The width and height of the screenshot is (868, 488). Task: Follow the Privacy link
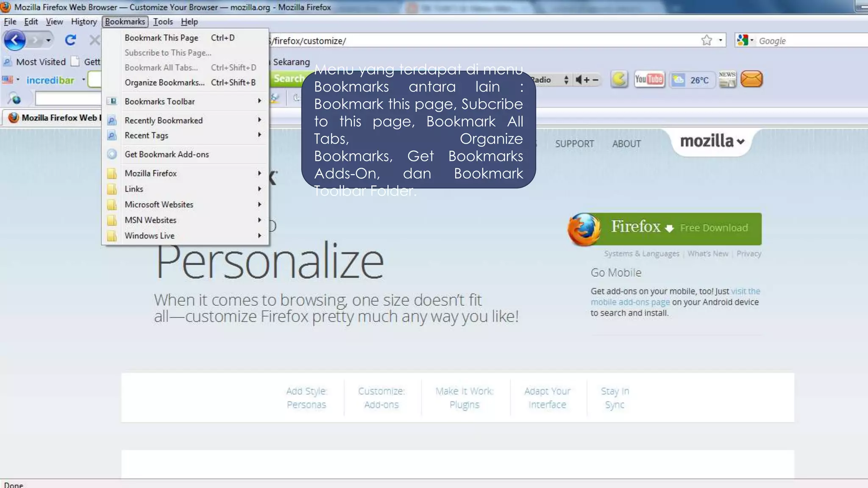coord(749,254)
